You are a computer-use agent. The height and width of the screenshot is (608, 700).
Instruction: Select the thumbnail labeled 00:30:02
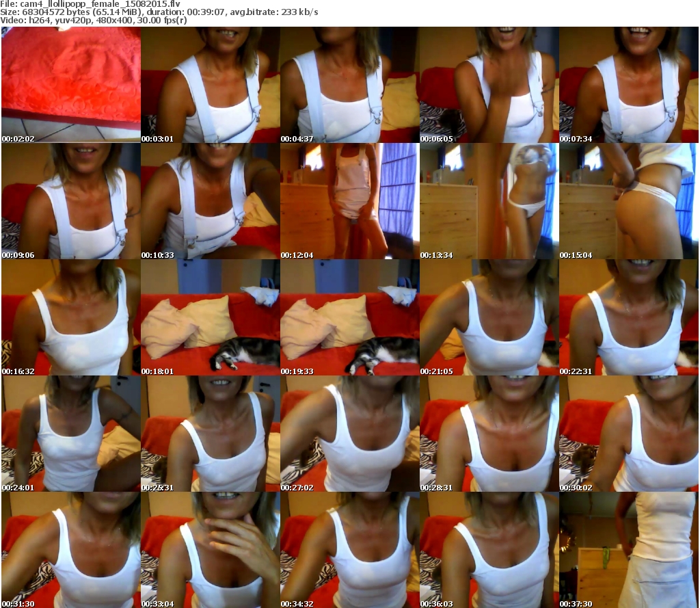pos(629,434)
